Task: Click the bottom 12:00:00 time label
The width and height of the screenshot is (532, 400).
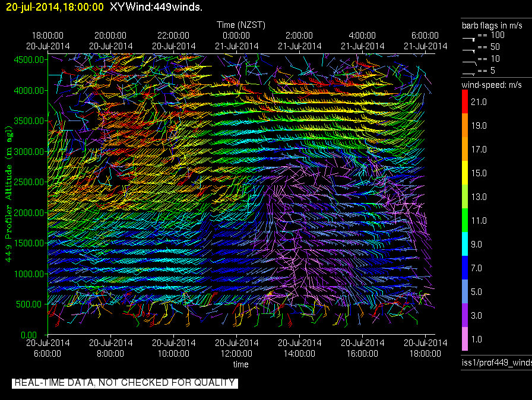Action: 236,354
